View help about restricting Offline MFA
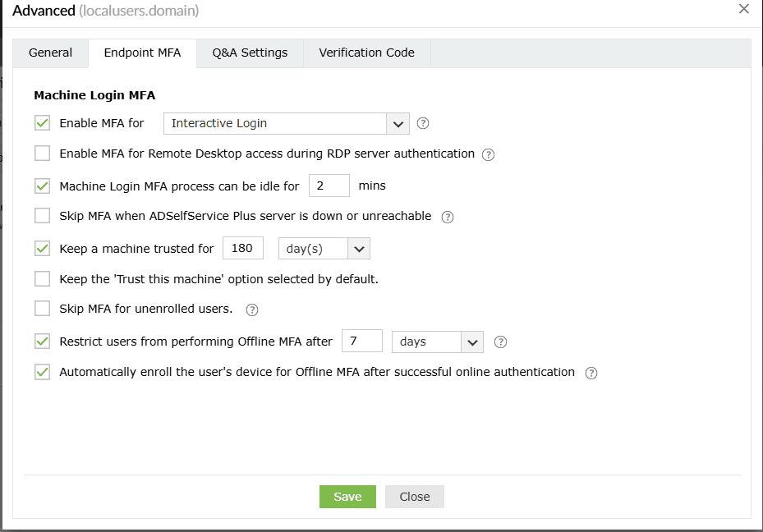Viewport: 763px width, 532px height. [500, 342]
